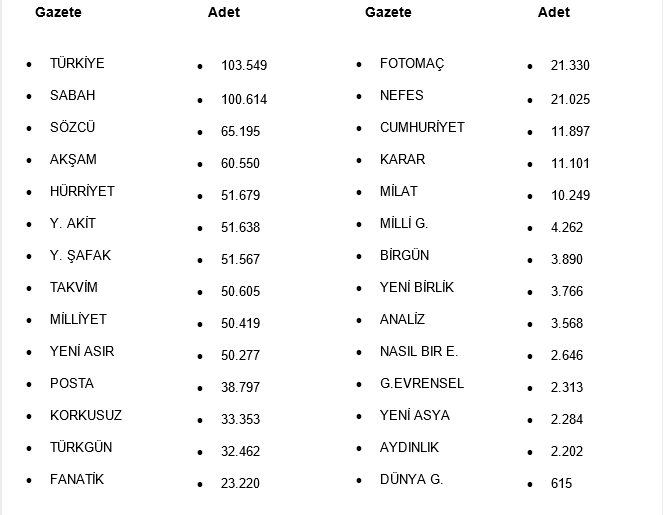Click the value 38.797
This screenshot has width=663, height=515.
coord(241,388)
